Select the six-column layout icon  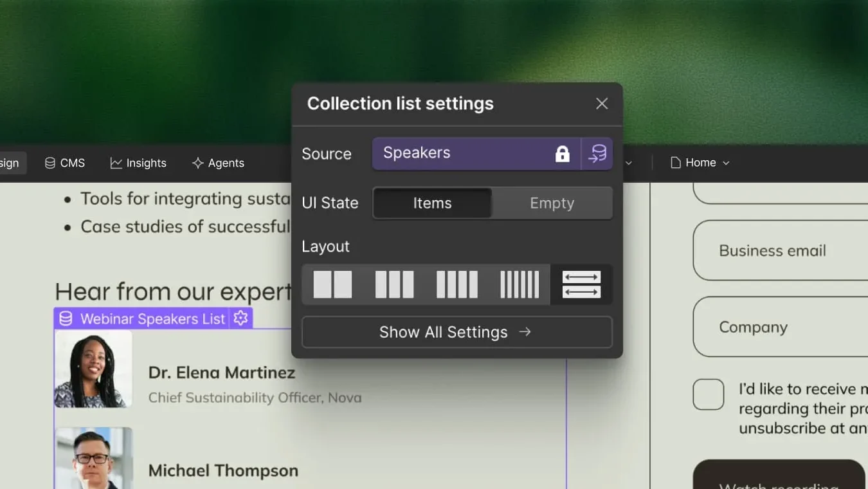[x=520, y=284]
